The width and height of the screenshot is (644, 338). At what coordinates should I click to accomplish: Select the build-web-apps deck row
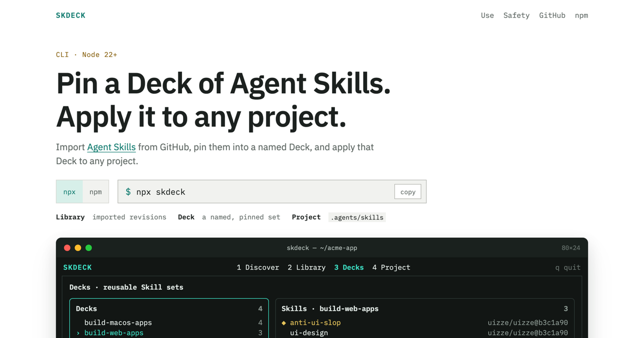pyautogui.click(x=169, y=333)
